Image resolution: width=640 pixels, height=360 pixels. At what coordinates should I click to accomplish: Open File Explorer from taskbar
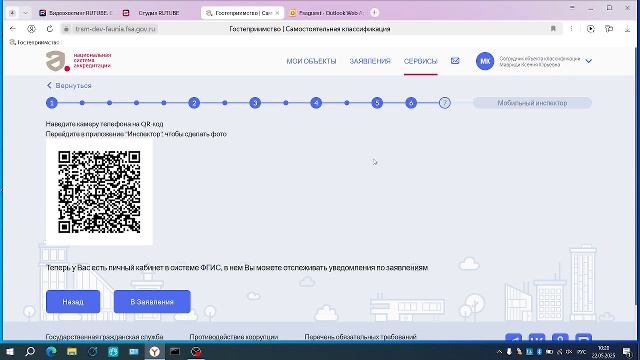click(72, 351)
